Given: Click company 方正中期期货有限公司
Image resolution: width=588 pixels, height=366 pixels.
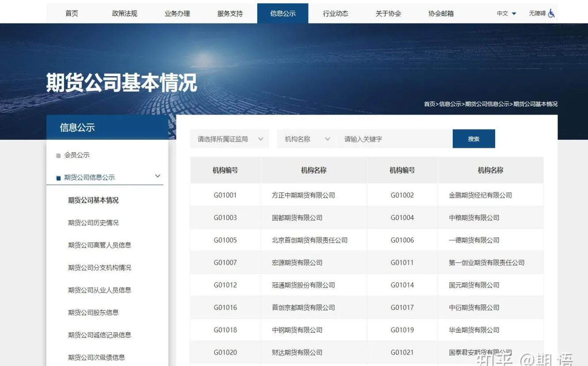Looking at the screenshot, I should click(x=303, y=195).
